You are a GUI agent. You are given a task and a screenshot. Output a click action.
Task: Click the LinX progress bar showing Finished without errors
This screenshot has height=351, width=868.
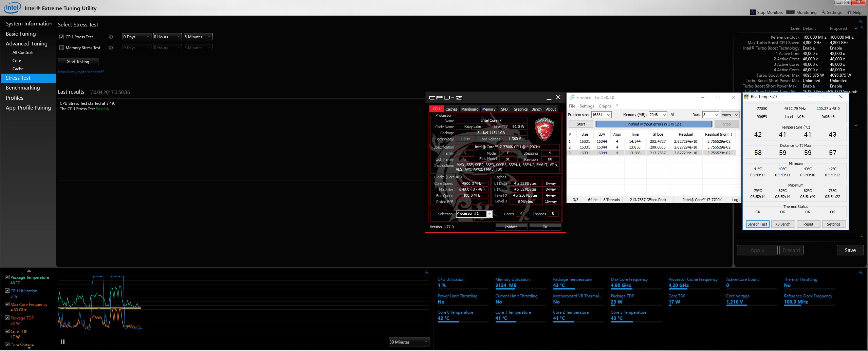[653, 124]
